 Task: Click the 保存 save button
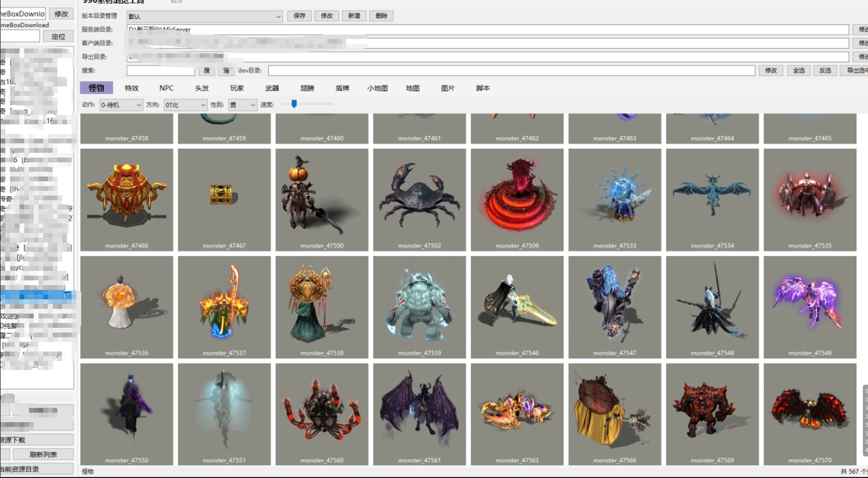(299, 16)
